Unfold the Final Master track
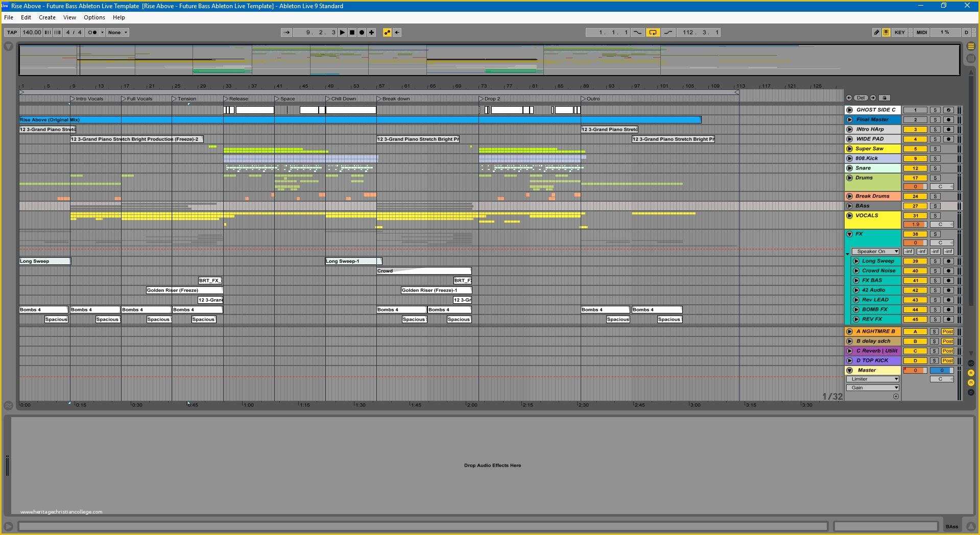This screenshot has width=980, height=535. pos(849,119)
